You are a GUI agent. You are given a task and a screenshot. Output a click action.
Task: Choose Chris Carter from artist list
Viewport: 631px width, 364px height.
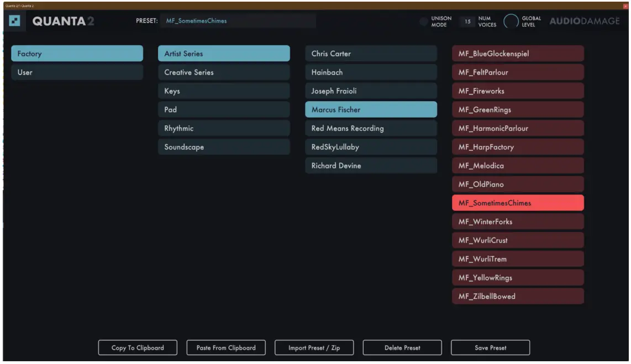371,54
